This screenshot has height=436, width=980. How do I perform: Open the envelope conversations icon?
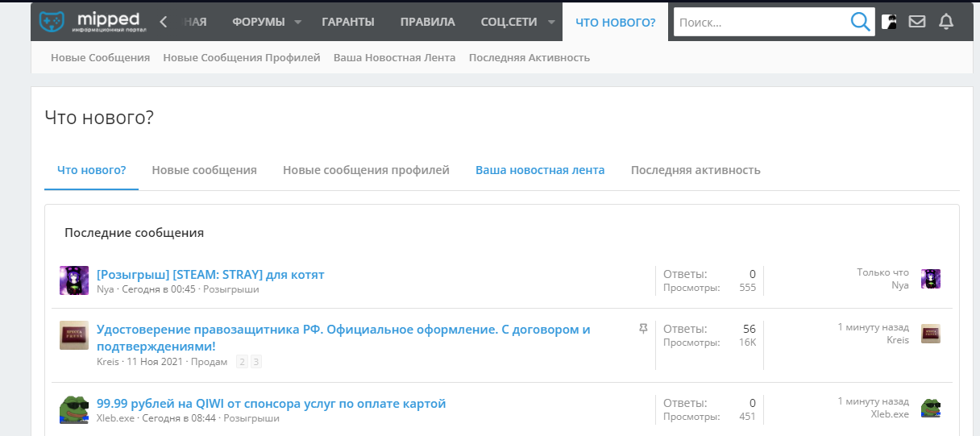click(917, 22)
